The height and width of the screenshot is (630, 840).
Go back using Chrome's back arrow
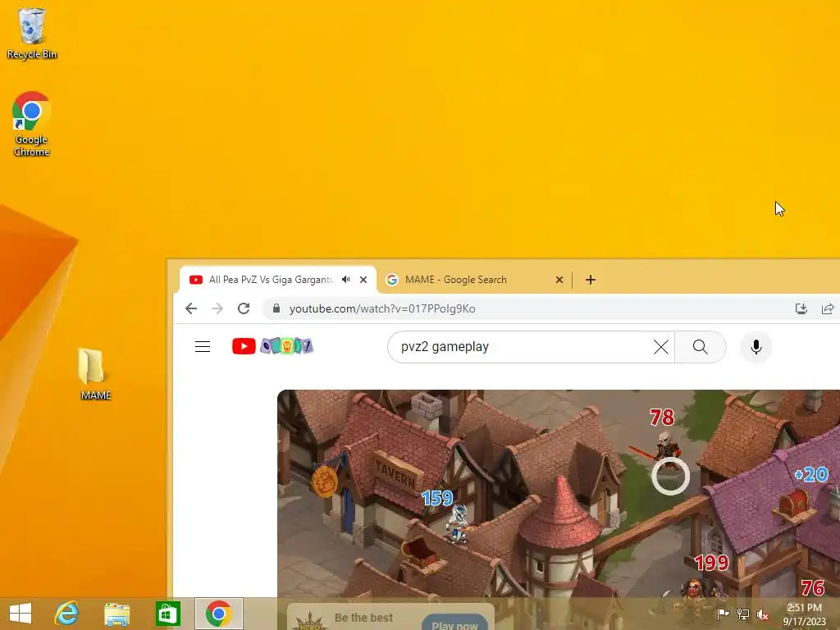(x=191, y=308)
